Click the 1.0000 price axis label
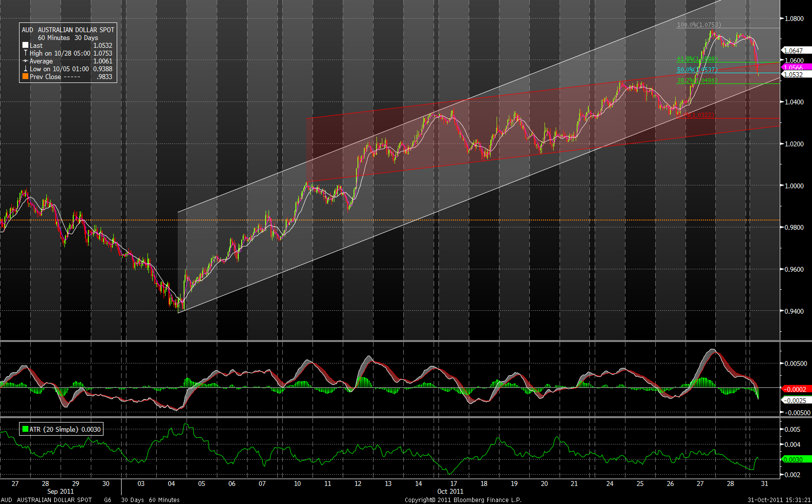The height and width of the screenshot is (504, 812). click(793, 186)
